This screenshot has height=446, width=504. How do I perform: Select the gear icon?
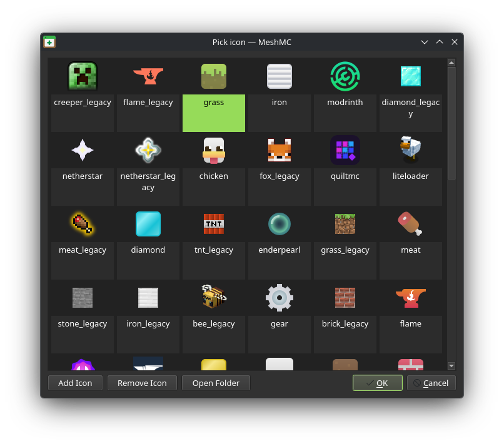(x=280, y=298)
